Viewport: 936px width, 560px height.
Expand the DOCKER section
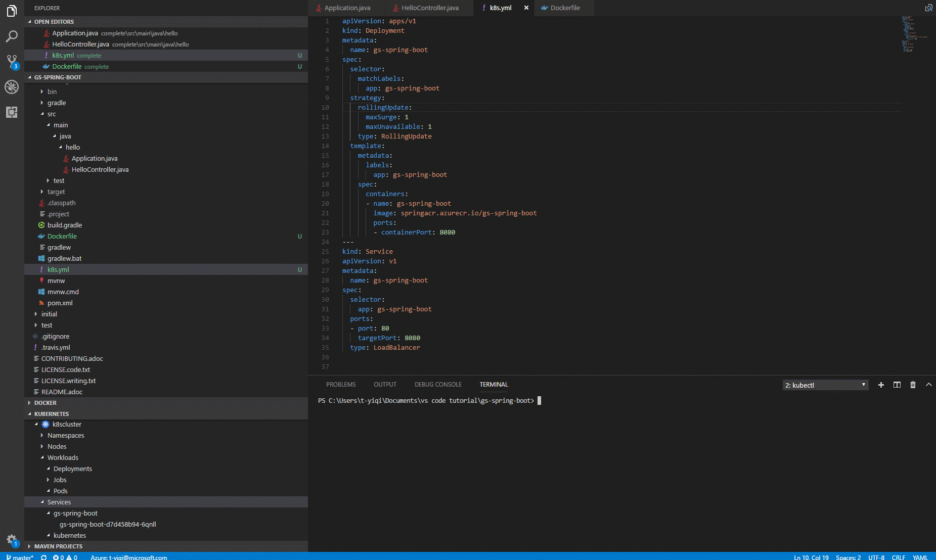tap(46, 403)
